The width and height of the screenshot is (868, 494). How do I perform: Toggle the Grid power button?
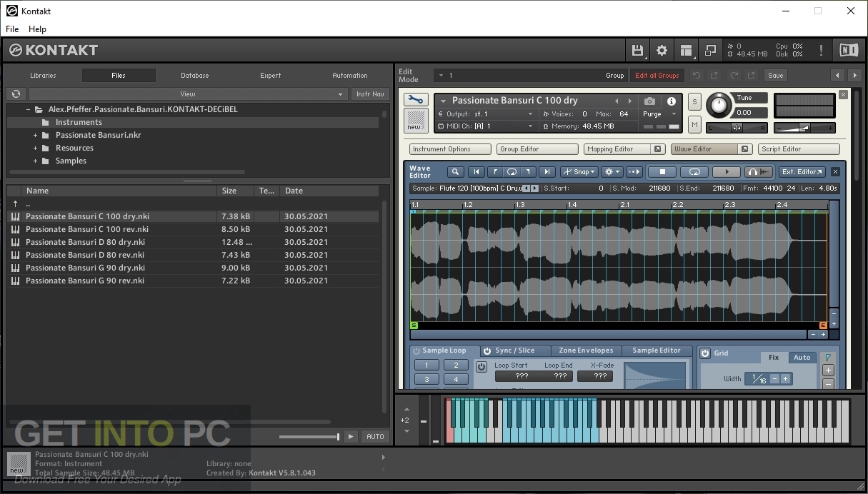(x=705, y=353)
